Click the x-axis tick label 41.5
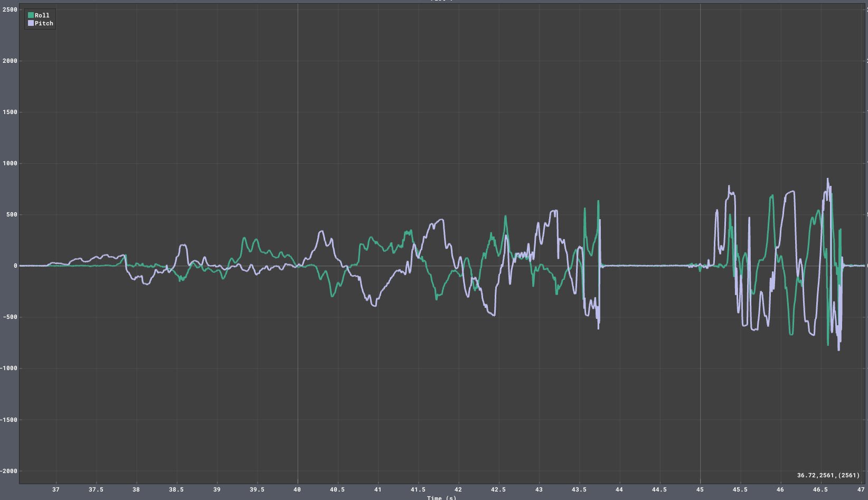This screenshot has height=500, width=868. [418, 489]
